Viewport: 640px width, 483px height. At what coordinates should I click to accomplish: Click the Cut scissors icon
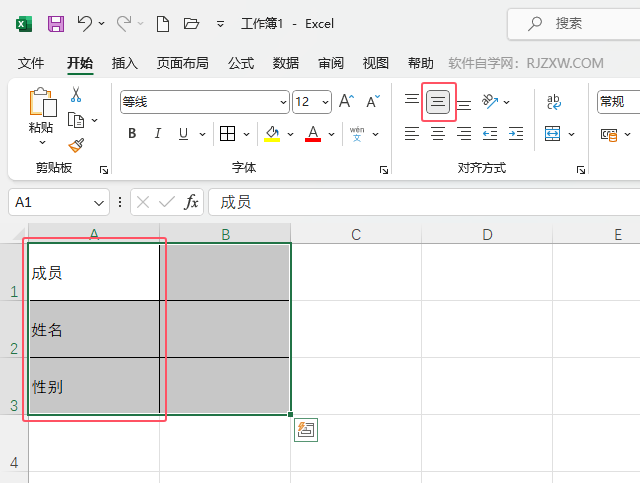pyautogui.click(x=76, y=94)
